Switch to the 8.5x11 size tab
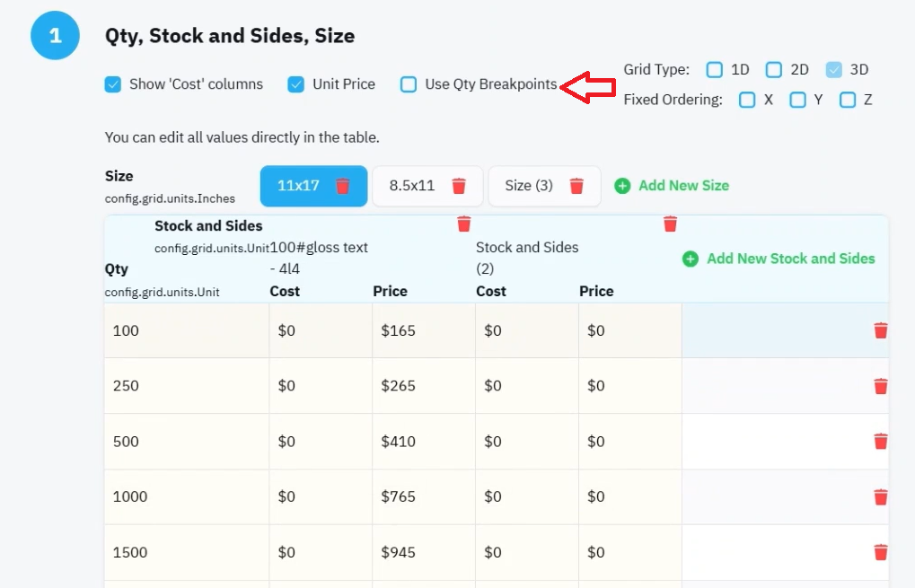This screenshot has height=588, width=915. point(412,186)
